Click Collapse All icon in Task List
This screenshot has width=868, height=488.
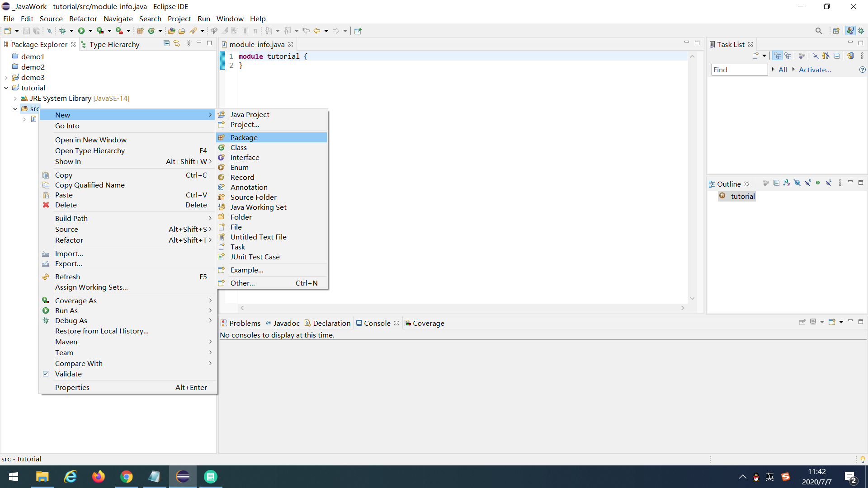pos(837,56)
